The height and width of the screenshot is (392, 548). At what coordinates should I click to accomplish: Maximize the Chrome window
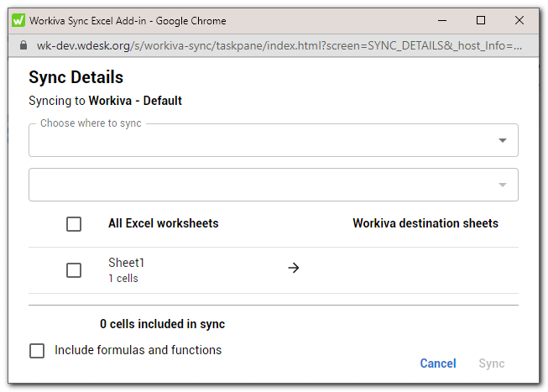coord(481,21)
